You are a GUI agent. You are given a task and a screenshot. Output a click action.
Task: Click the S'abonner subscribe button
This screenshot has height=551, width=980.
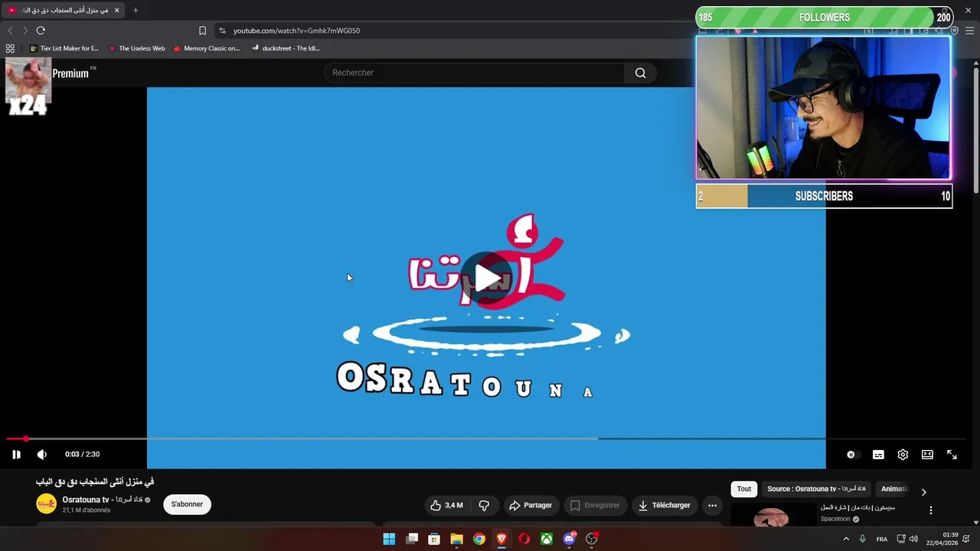187,504
